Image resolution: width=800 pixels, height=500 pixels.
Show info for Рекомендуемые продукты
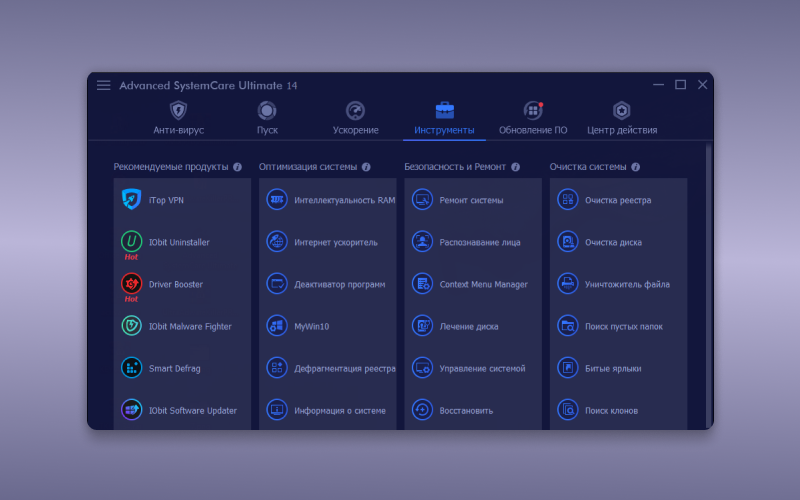[x=237, y=167]
